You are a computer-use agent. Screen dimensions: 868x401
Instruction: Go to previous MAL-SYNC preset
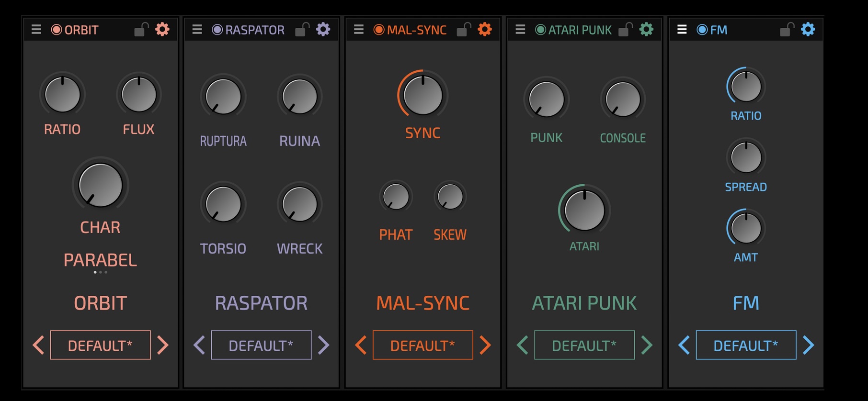[361, 345]
